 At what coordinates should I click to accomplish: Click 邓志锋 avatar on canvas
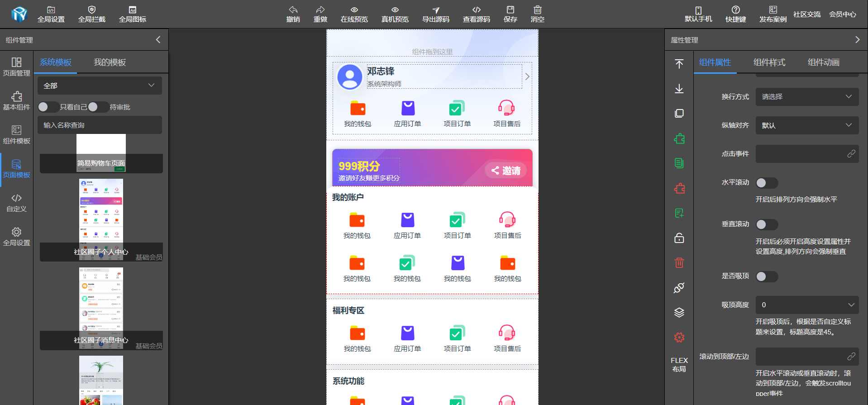tap(350, 77)
